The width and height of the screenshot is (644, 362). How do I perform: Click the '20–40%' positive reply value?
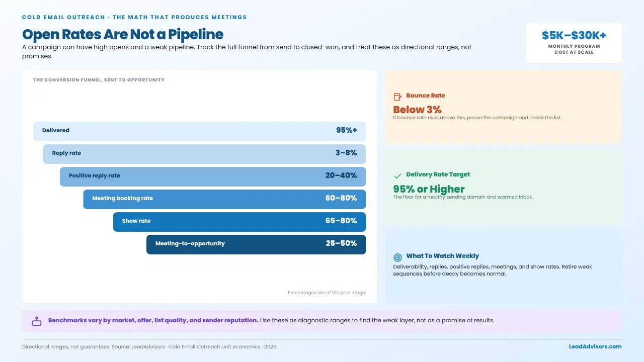(x=341, y=175)
